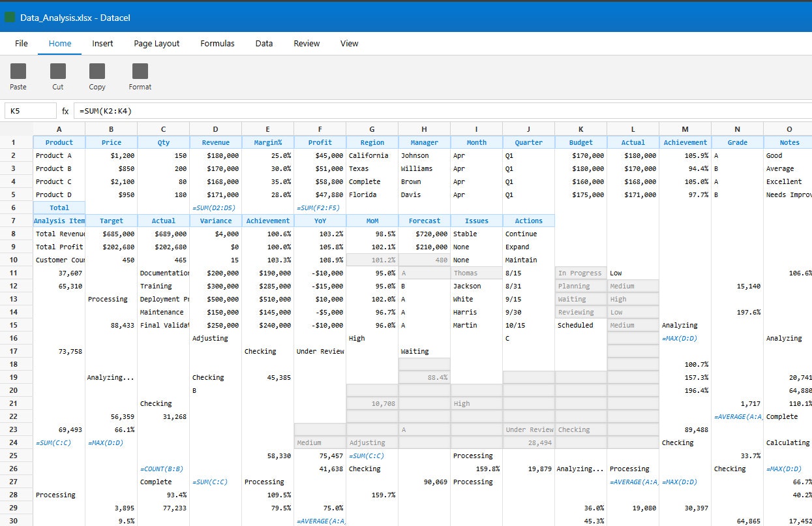Click the Budget header cell
Viewport: 812px width, 526px height.
point(581,142)
